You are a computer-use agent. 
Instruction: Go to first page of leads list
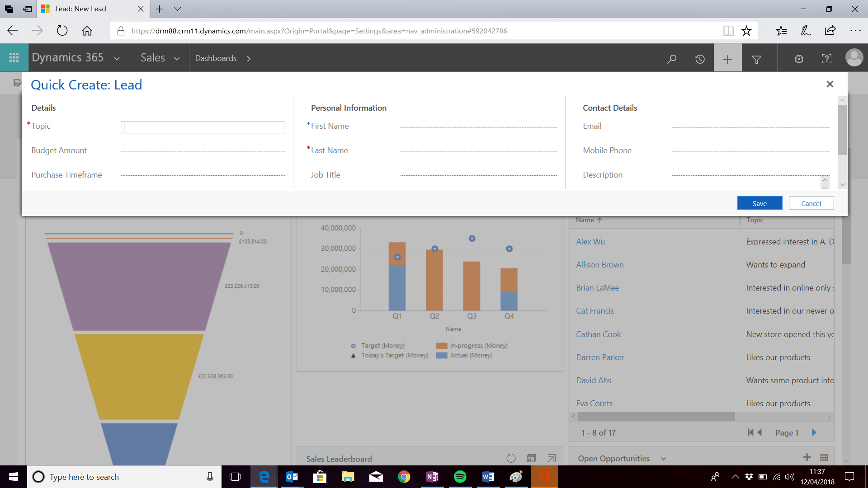tap(750, 432)
